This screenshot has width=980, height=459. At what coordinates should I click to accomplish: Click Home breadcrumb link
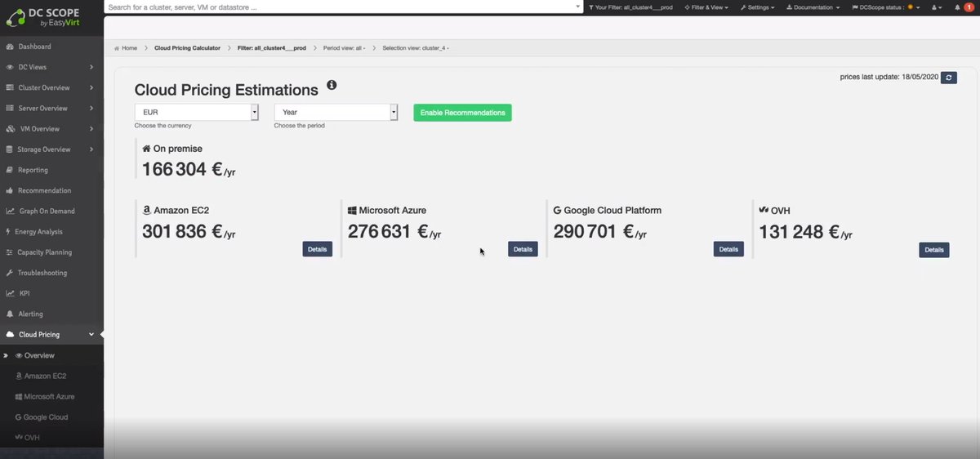tap(130, 48)
